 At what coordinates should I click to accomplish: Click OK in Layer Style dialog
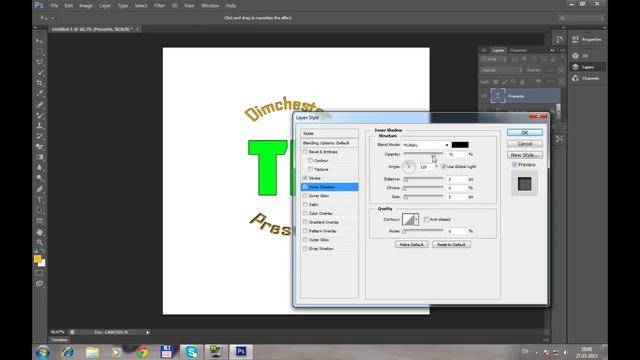pyautogui.click(x=525, y=133)
